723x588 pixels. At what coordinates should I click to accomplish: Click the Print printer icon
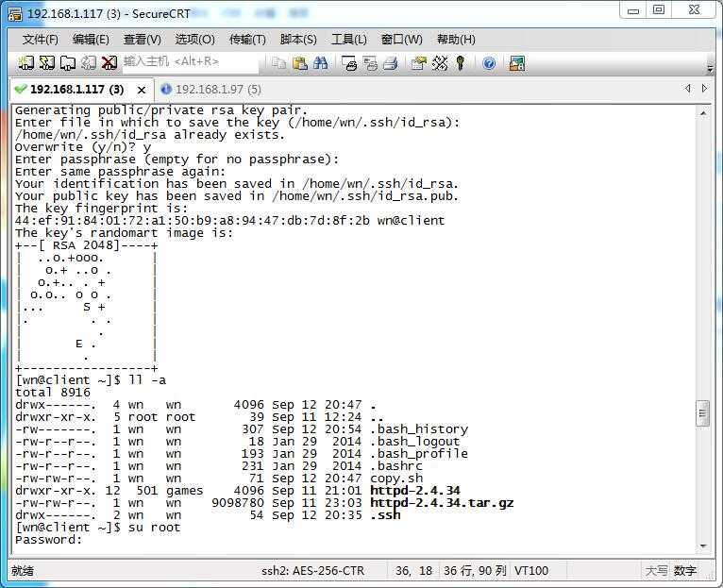(391, 62)
